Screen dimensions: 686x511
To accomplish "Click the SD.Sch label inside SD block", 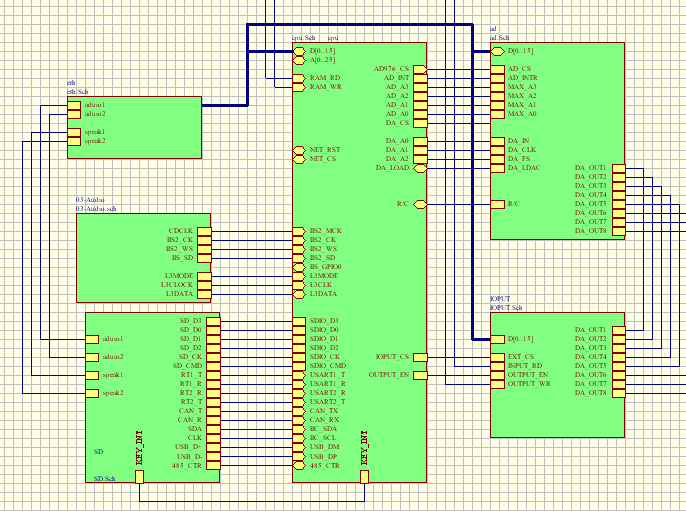I will (x=104, y=479).
